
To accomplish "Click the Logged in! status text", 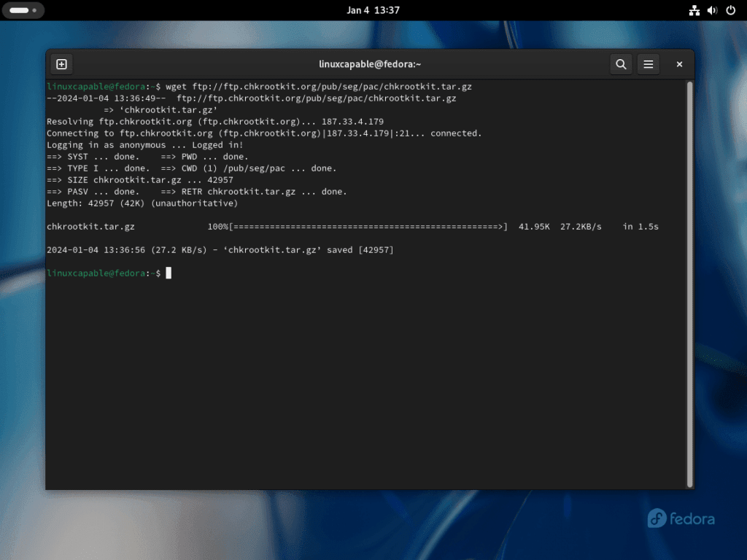I will tap(219, 144).
